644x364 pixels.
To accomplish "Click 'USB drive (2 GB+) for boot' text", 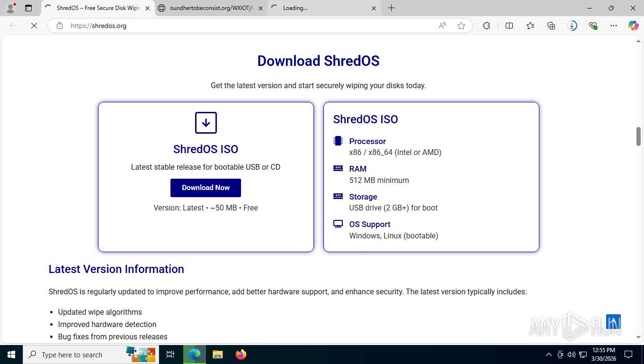I will coord(393,208).
